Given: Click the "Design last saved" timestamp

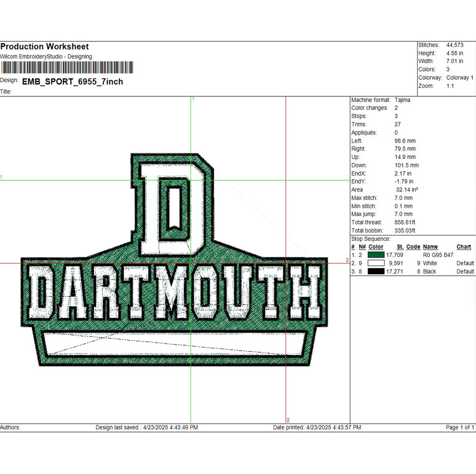Looking at the screenshot, I should (147, 427).
